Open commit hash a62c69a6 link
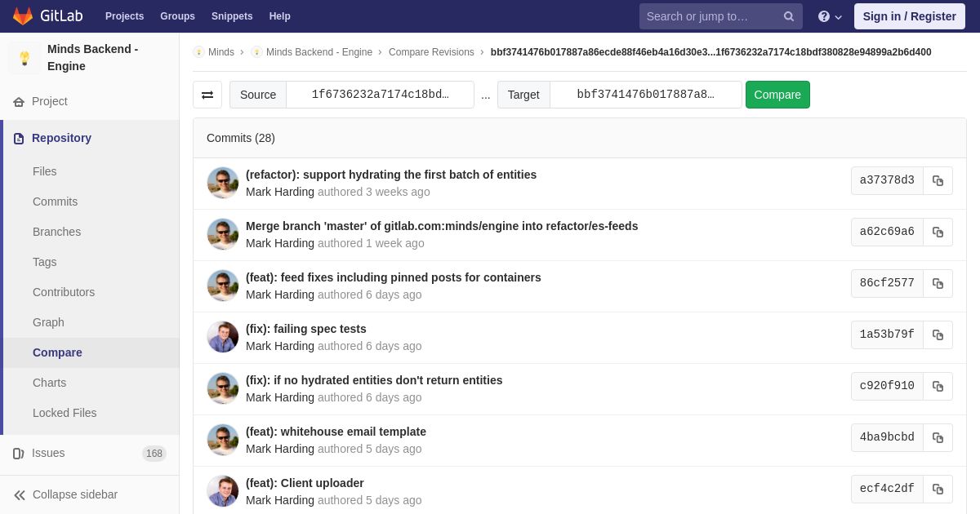 887,233
